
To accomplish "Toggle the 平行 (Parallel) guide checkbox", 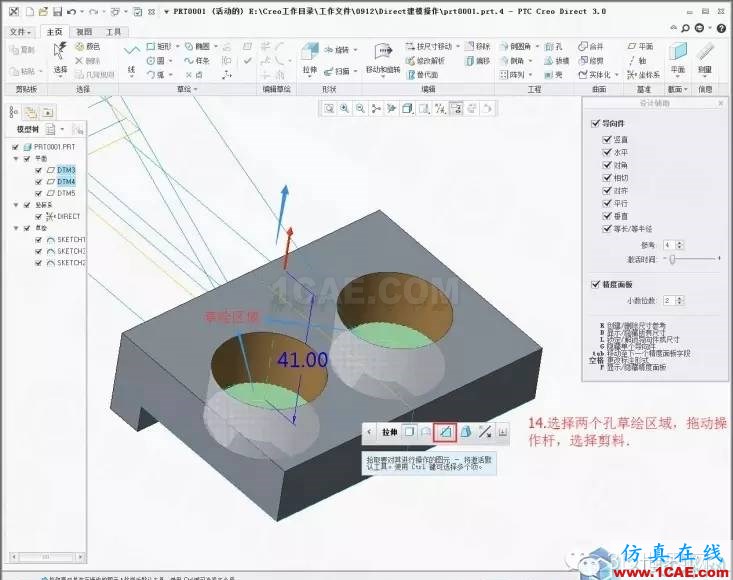I will click(x=607, y=203).
